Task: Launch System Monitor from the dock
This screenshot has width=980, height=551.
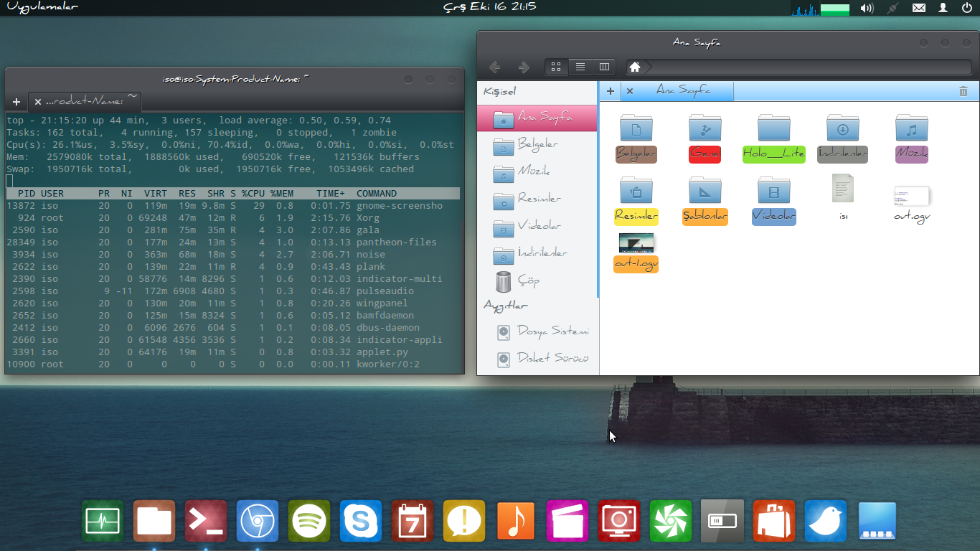Action: [103, 521]
